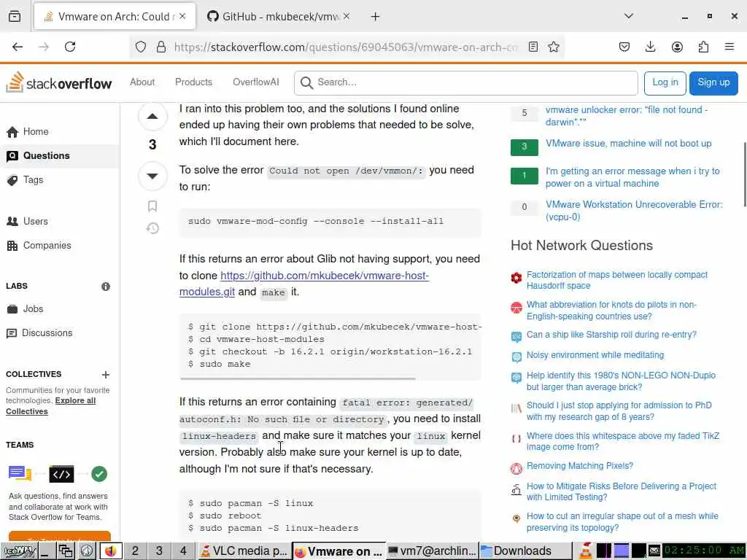747x560 pixels.
Task: Open 'What abbreviation for knots' hot question
Action: point(612,311)
